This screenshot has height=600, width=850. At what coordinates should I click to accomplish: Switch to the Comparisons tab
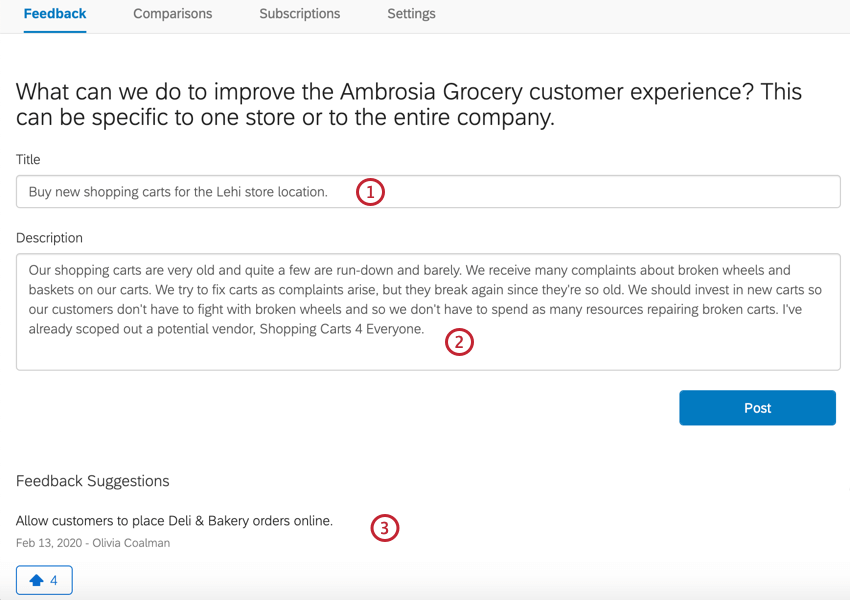click(x=172, y=14)
